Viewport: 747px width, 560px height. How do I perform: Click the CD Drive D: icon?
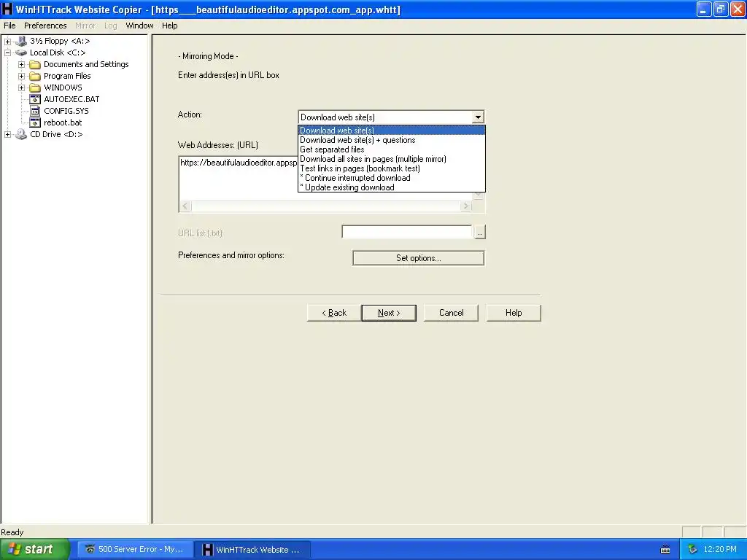coord(21,134)
